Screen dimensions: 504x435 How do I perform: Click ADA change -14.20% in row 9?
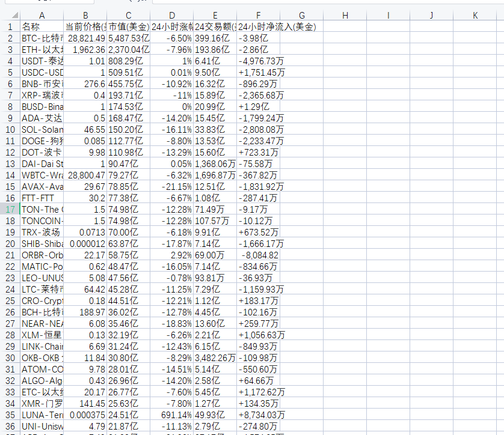(x=172, y=118)
